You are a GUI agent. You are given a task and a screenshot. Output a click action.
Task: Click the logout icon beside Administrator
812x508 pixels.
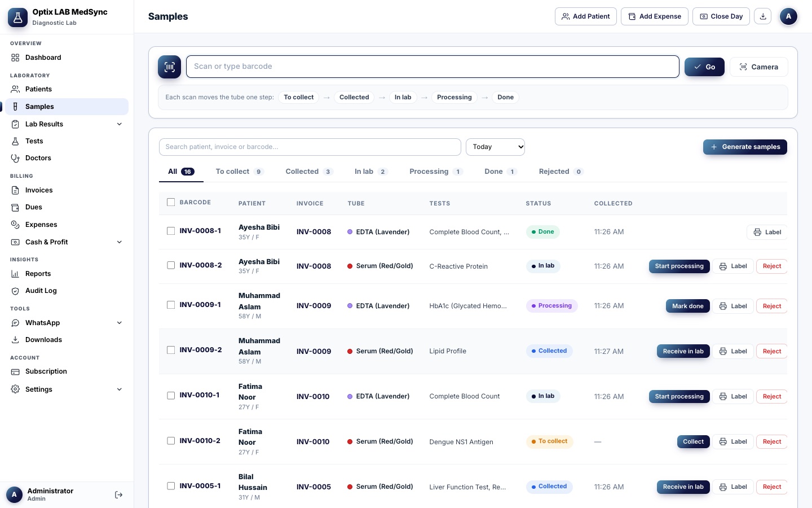click(x=118, y=495)
